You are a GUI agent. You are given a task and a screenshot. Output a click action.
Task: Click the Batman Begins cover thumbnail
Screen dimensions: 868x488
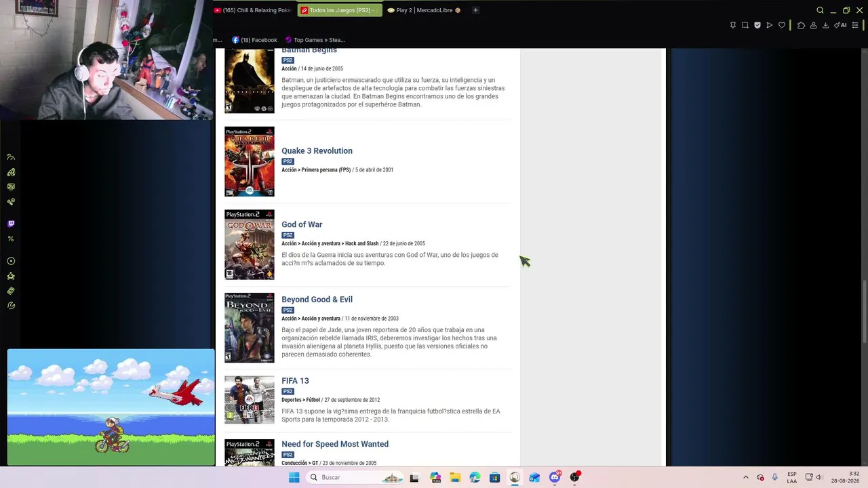coord(250,81)
